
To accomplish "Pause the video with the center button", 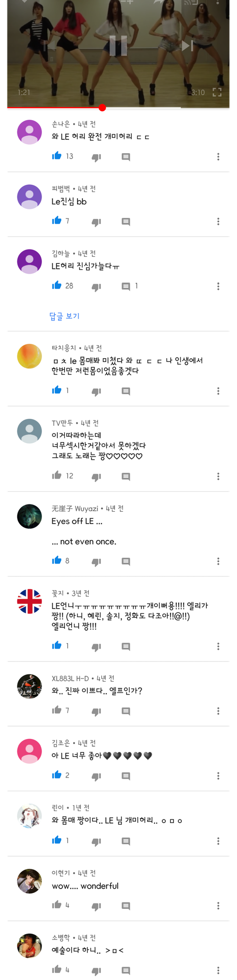I will point(118,45).
